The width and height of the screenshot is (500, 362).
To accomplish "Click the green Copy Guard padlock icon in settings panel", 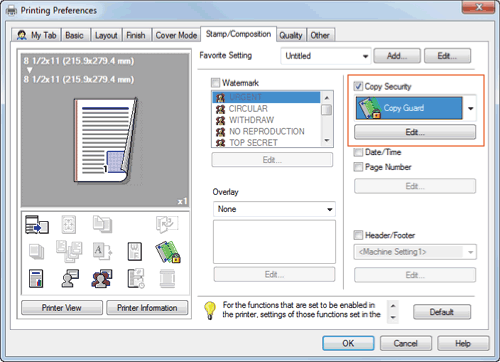I will coord(168,252).
